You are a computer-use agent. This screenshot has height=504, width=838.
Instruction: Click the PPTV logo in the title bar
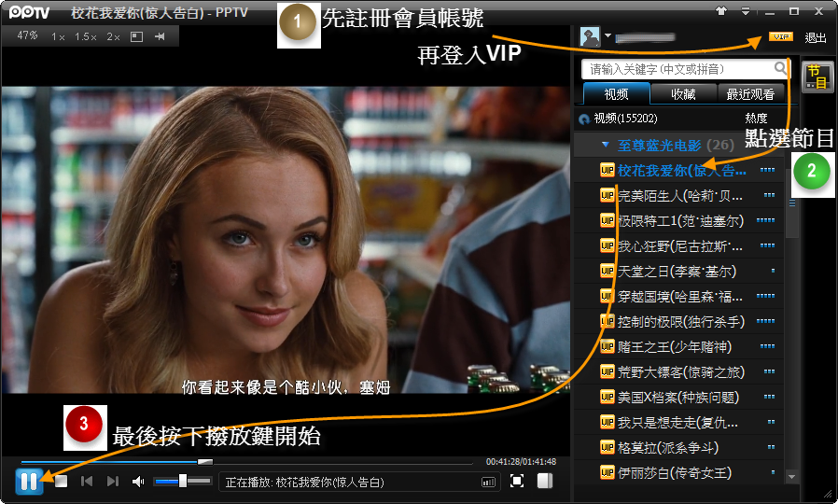point(29,12)
